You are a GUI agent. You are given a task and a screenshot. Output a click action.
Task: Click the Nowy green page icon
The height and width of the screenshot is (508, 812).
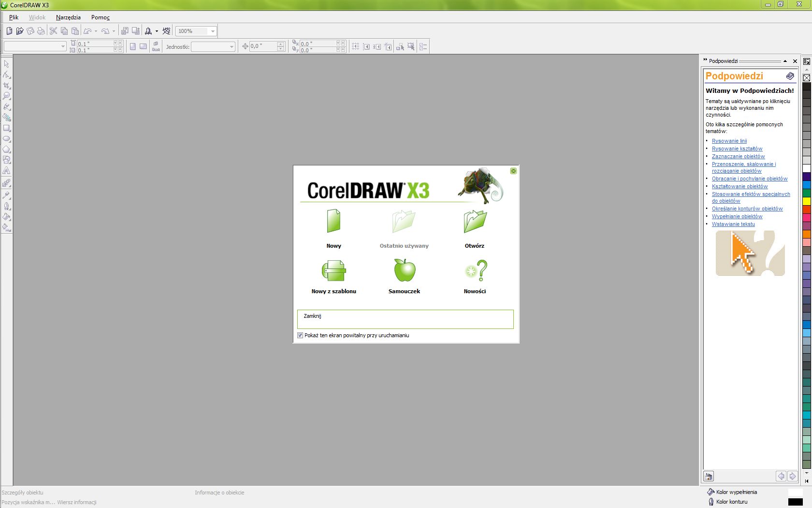[333, 221]
